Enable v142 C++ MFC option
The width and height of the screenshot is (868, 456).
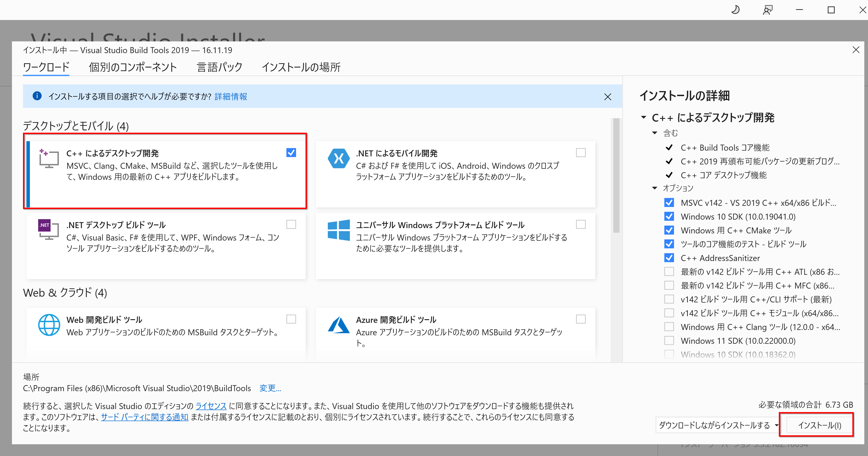click(669, 285)
